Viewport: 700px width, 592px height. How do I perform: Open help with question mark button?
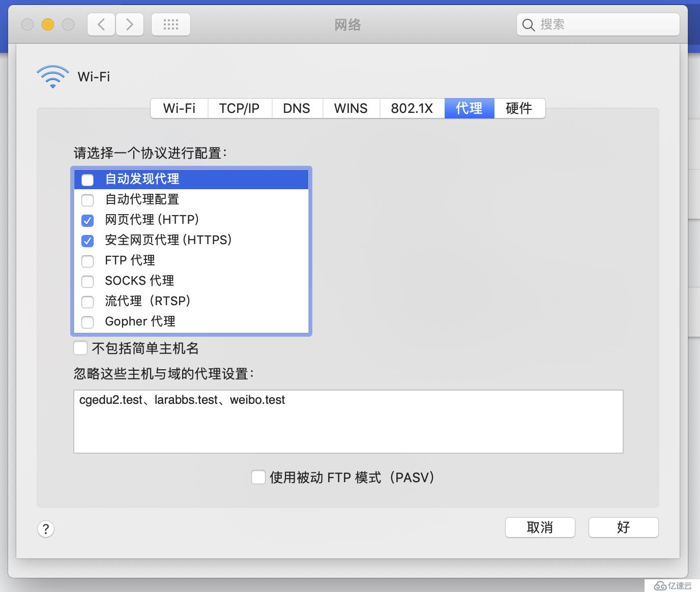point(46,529)
